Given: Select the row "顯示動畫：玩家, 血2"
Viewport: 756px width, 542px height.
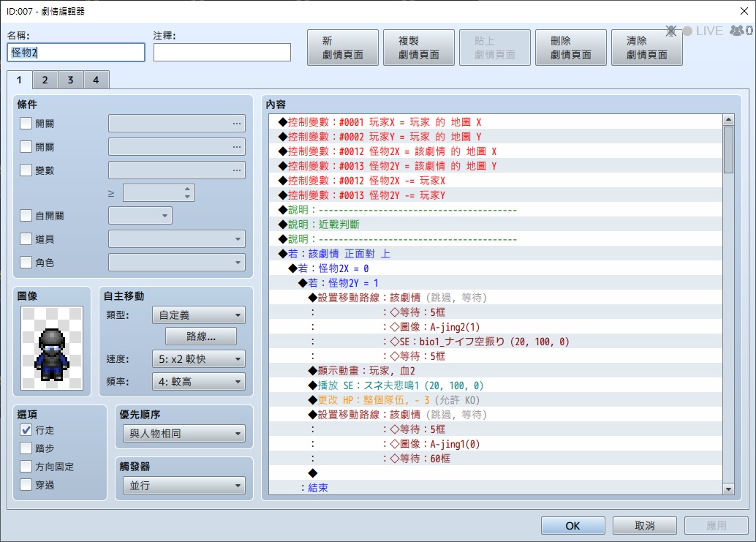Looking at the screenshot, I should pyautogui.click(x=496, y=370).
